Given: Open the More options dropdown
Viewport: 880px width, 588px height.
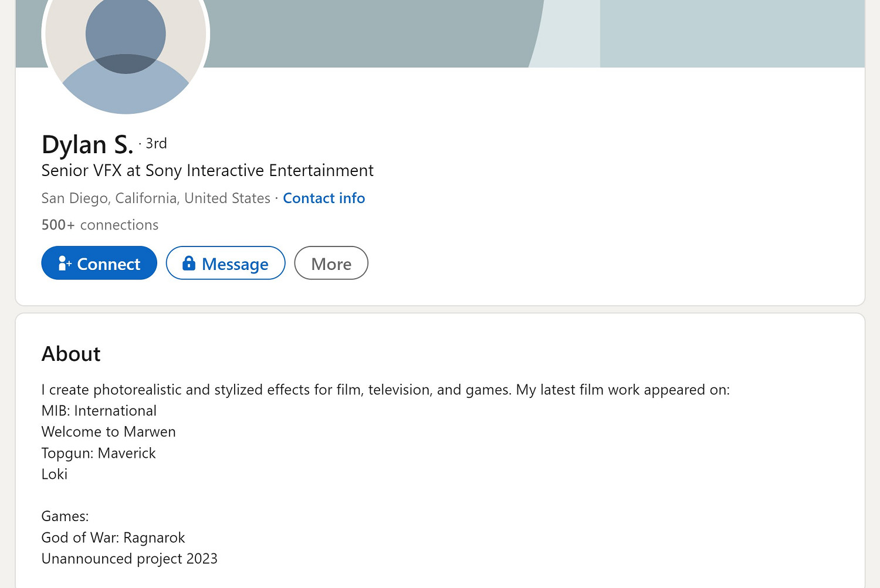Looking at the screenshot, I should [x=331, y=263].
